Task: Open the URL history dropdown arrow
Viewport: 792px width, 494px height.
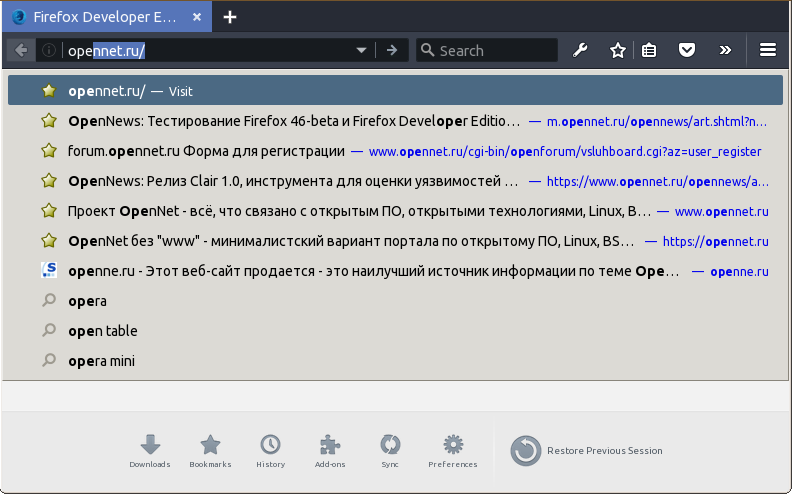Action: point(361,51)
